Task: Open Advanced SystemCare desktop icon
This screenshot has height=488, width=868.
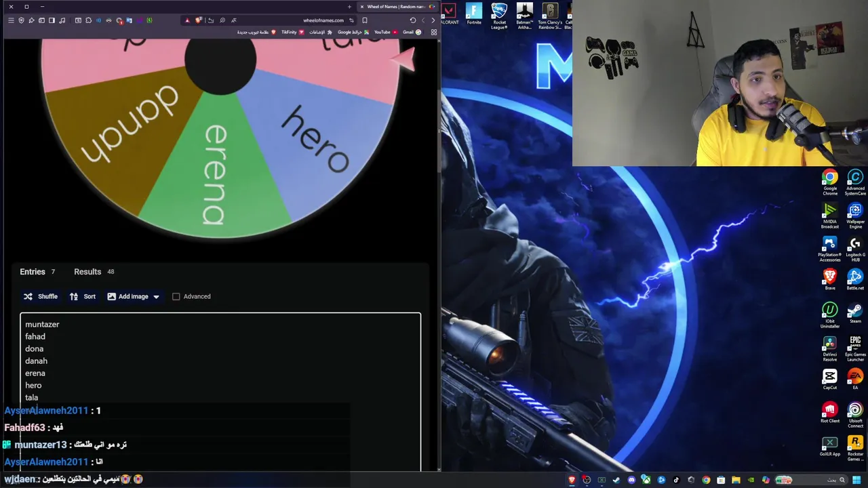Action: pos(855,183)
